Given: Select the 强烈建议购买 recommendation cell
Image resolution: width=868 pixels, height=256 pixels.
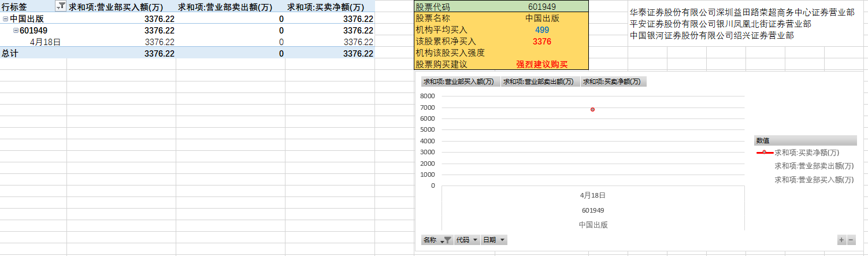Looking at the screenshot, I should [x=542, y=64].
